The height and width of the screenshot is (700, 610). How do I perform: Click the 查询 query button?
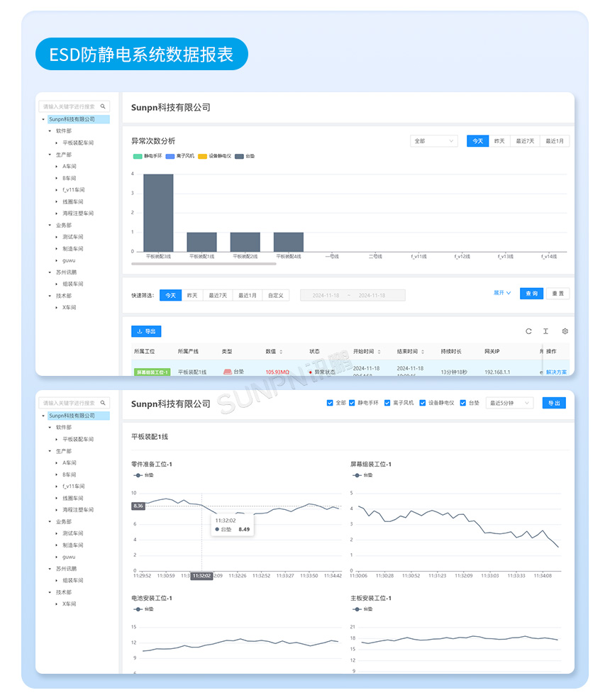[531, 293]
